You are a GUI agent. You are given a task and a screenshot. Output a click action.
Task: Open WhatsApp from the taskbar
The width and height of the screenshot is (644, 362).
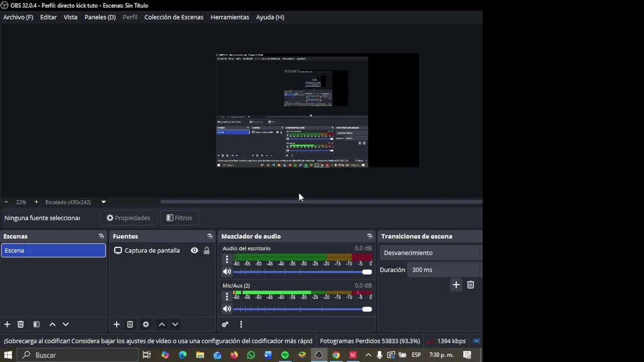(x=251, y=355)
